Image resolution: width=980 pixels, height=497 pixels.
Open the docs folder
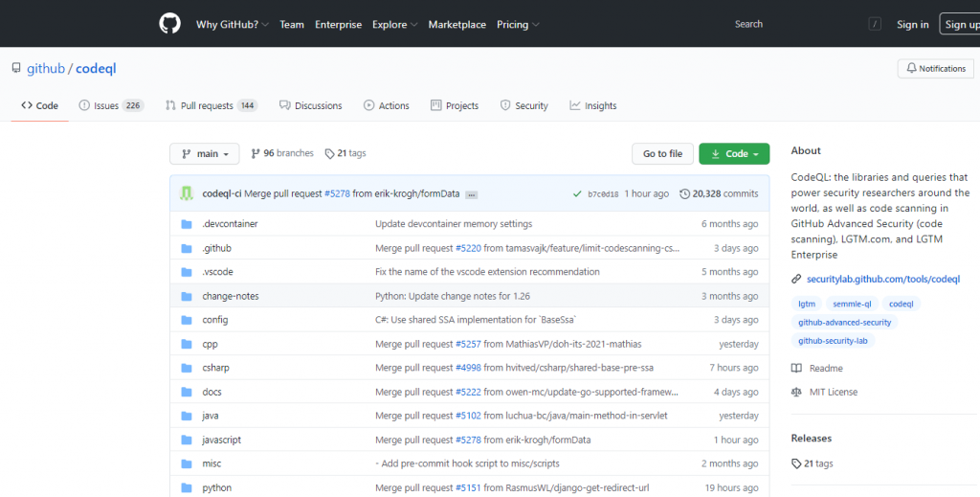coord(212,392)
